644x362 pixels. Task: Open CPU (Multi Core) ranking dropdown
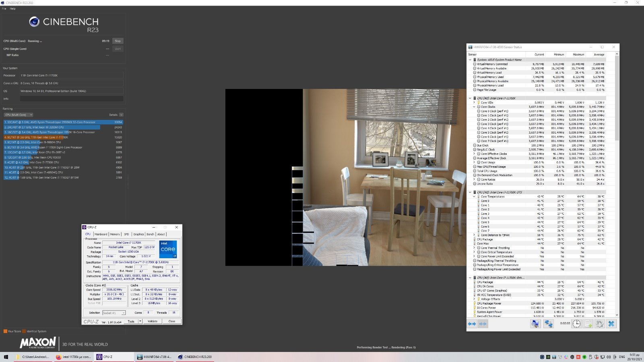coord(19,115)
